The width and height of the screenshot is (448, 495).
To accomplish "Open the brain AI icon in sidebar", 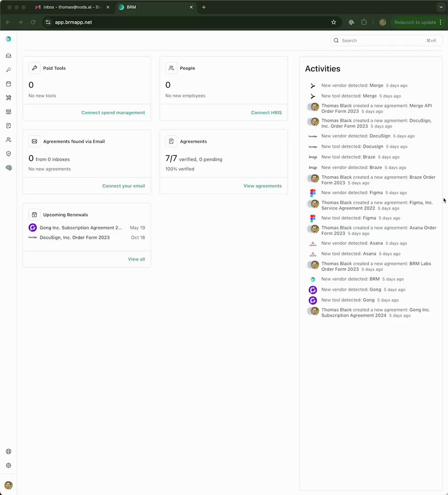I will [9, 168].
